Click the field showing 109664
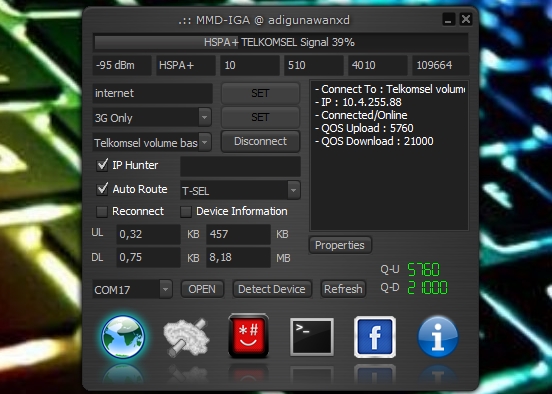This screenshot has height=394, width=552. point(441,65)
